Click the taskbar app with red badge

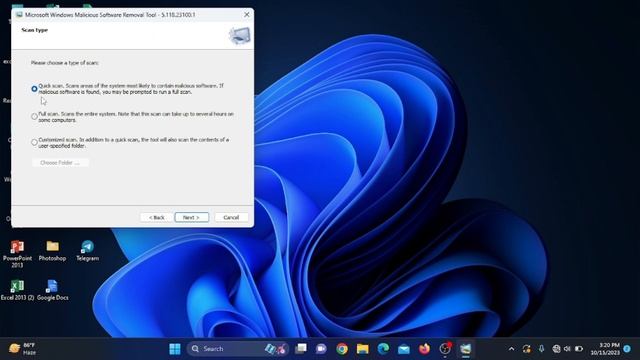(445, 349)
